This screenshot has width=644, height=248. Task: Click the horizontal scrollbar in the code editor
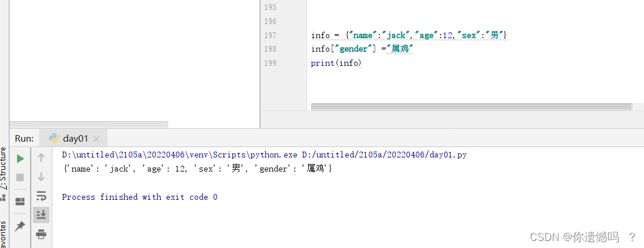pyautogui.click(x=471, y=107)
